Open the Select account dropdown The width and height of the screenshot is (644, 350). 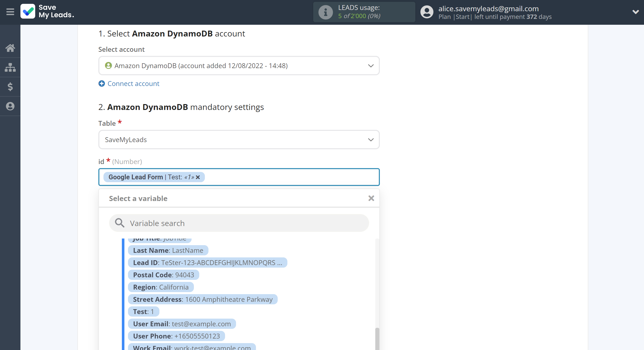point(239,66)
